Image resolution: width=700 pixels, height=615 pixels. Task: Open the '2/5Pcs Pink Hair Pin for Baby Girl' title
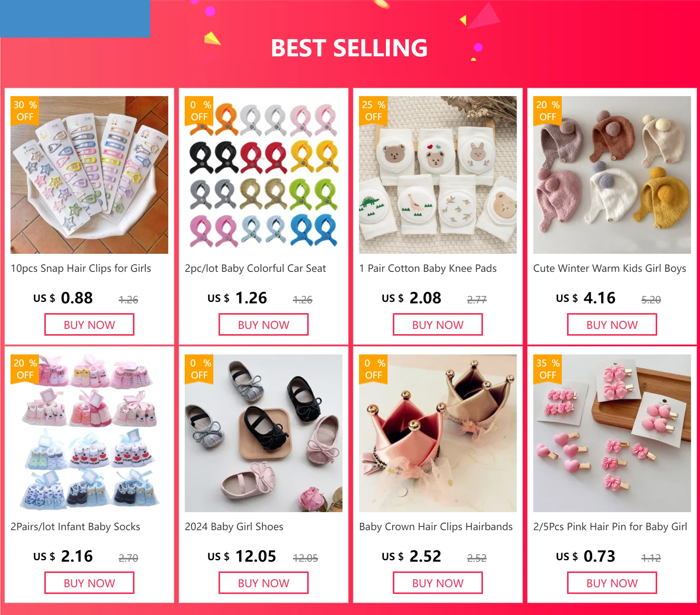pos(610,527)
